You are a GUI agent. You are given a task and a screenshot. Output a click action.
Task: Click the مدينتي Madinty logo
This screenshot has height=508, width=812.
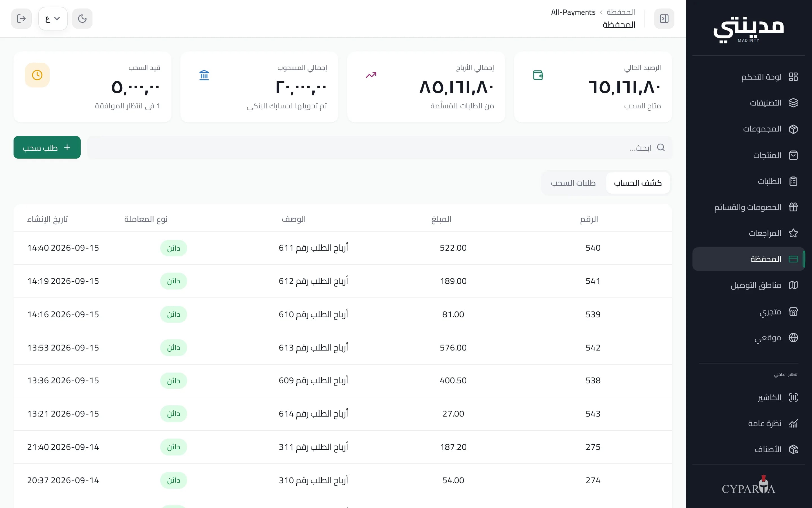point(748,30)
